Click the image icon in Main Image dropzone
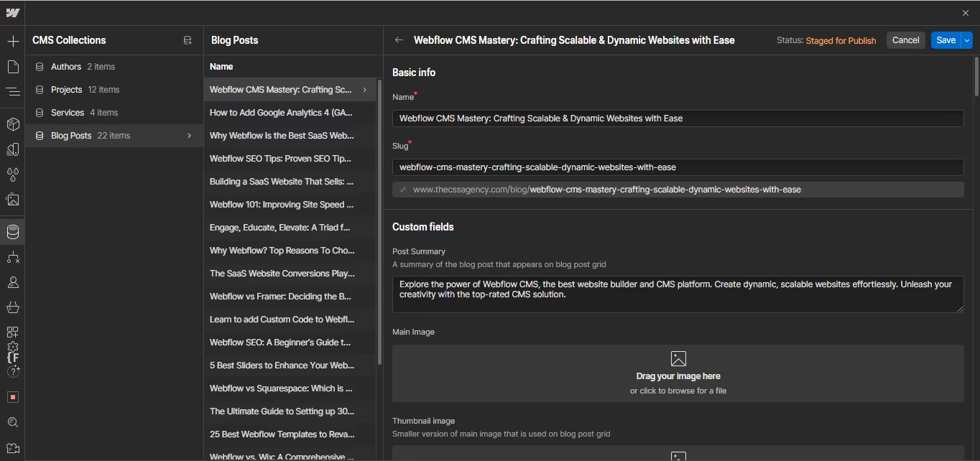 pyautogui.click(x=678, y=358)
